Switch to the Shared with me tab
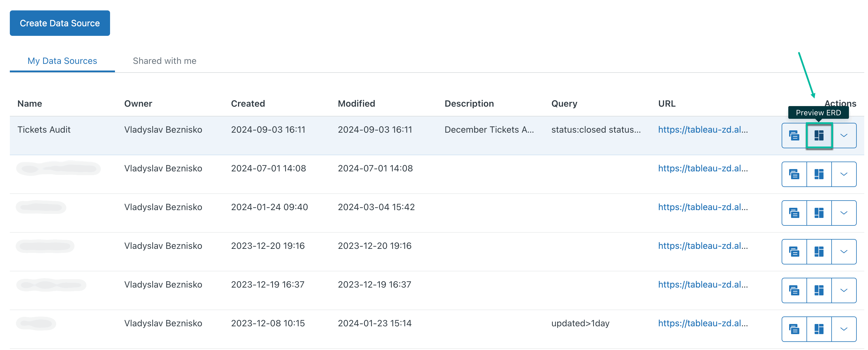Screen dimensions: 868x350 (x=165, y=61)
